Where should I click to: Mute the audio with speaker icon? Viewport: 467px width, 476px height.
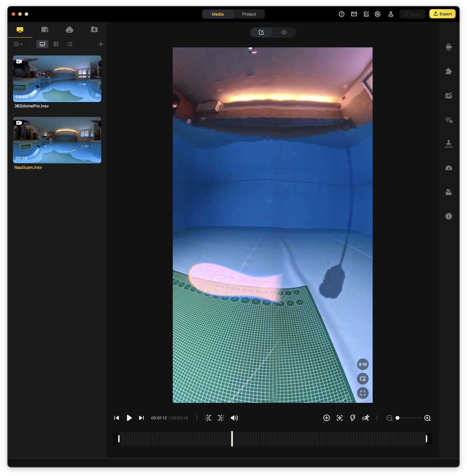coord(234,418)
